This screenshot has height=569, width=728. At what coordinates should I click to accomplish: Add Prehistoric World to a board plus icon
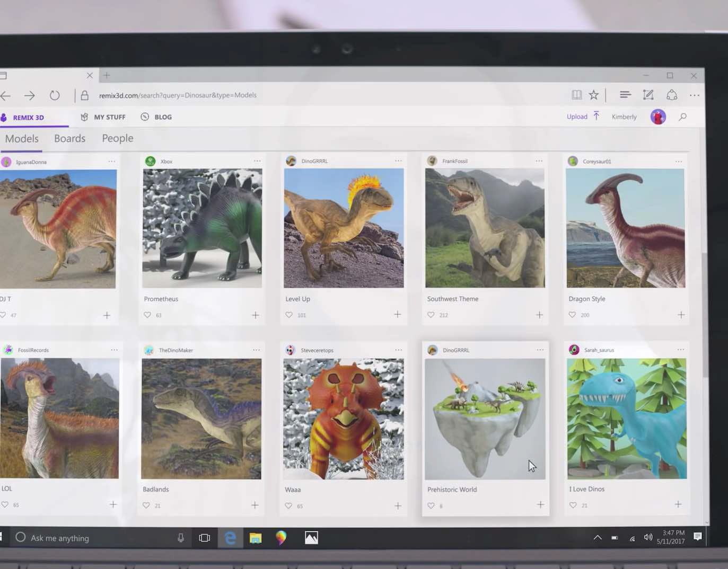[x=540, y=505]
